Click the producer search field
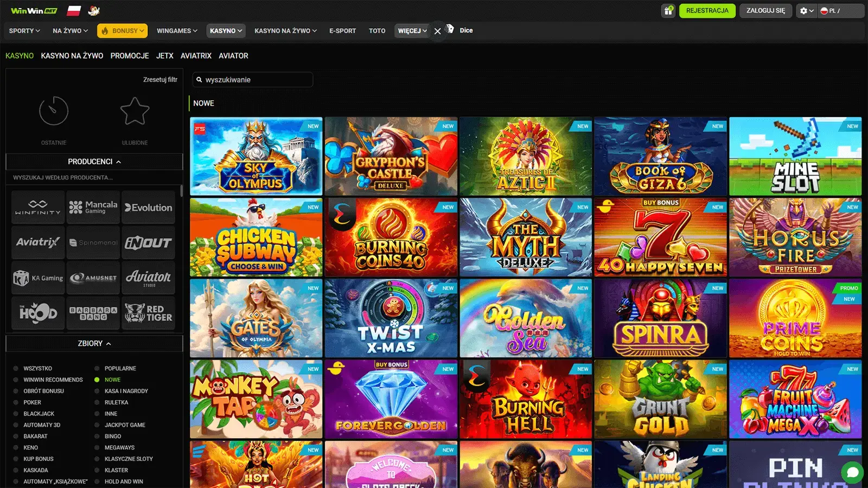 (94, 178)
